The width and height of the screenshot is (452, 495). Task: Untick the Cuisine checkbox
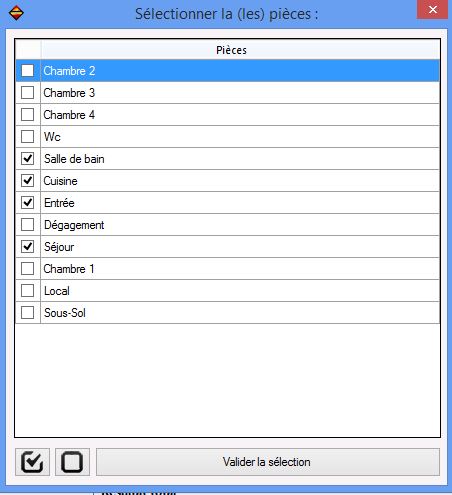[27, 181]
